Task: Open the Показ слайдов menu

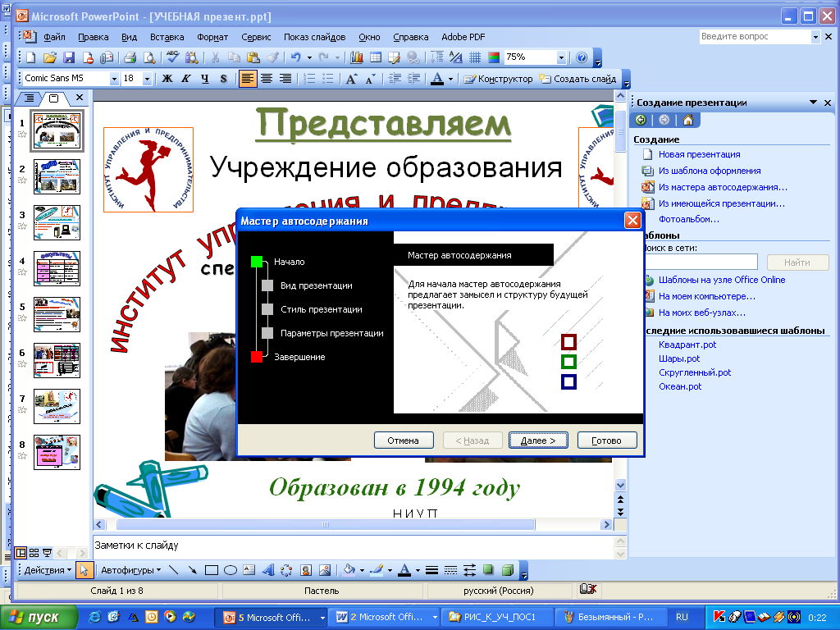Action: pyautogui.click(x=314, y=37)
